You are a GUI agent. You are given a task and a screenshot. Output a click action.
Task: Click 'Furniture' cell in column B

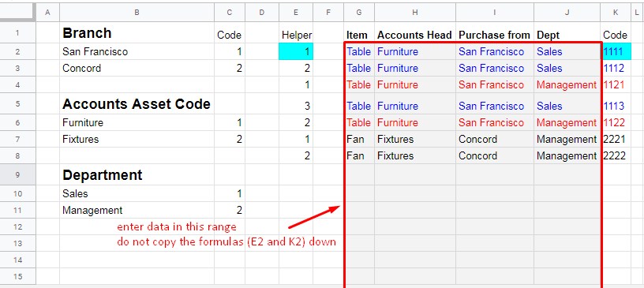137,122
